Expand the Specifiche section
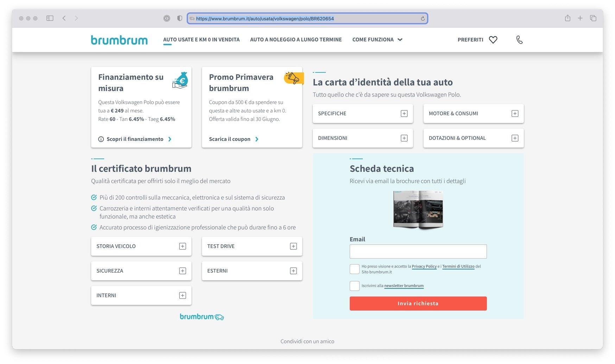Image resolution: width=615 pixels, height=364 pixels. (x=363, y=113)
